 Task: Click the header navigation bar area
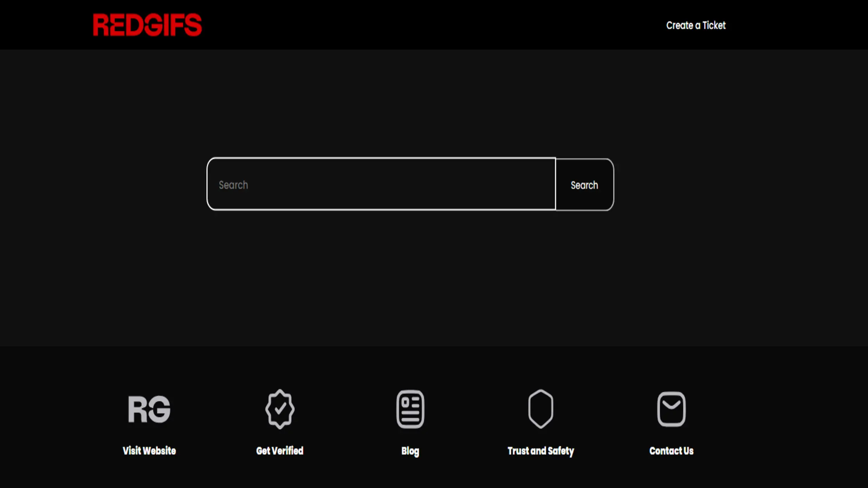point(434,25)
